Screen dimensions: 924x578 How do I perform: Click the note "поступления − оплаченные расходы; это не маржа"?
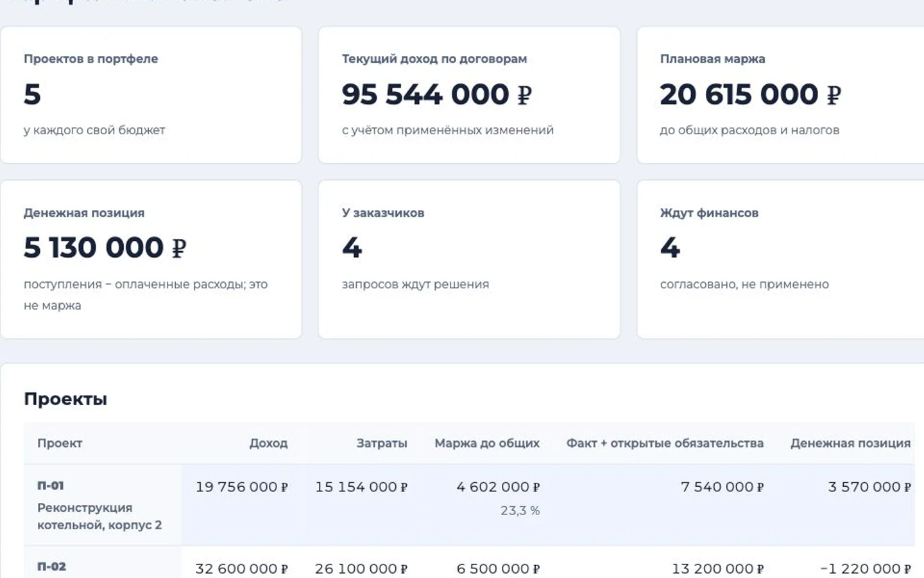click(146, 295)
